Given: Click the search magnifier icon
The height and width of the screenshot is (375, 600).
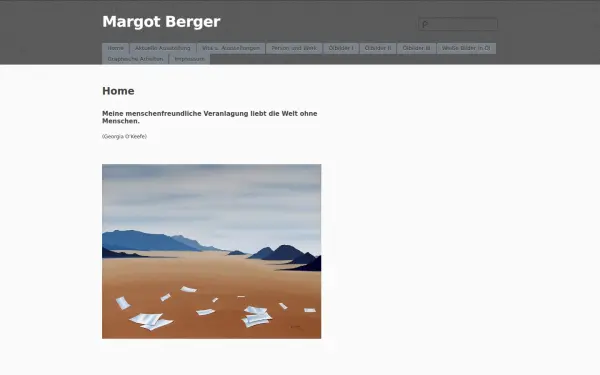Looking at the screenshot, I should coord(425,24).
